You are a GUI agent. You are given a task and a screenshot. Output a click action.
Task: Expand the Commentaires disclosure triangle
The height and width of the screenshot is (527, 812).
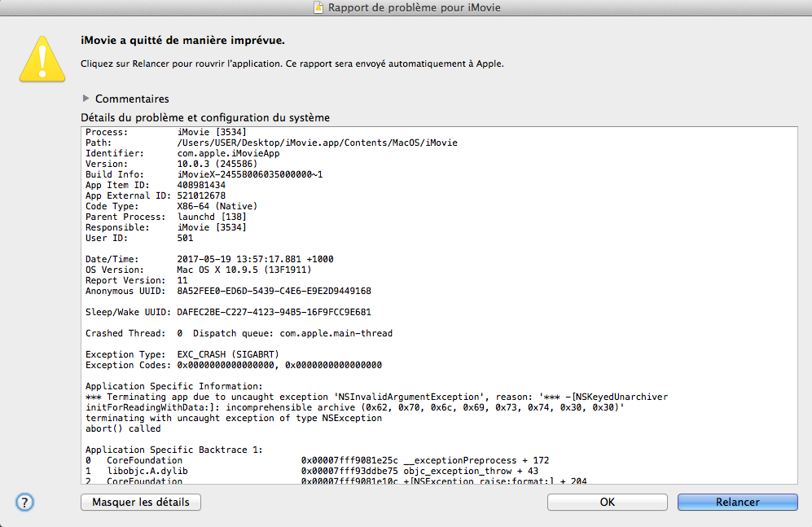[x=86, y=99]
